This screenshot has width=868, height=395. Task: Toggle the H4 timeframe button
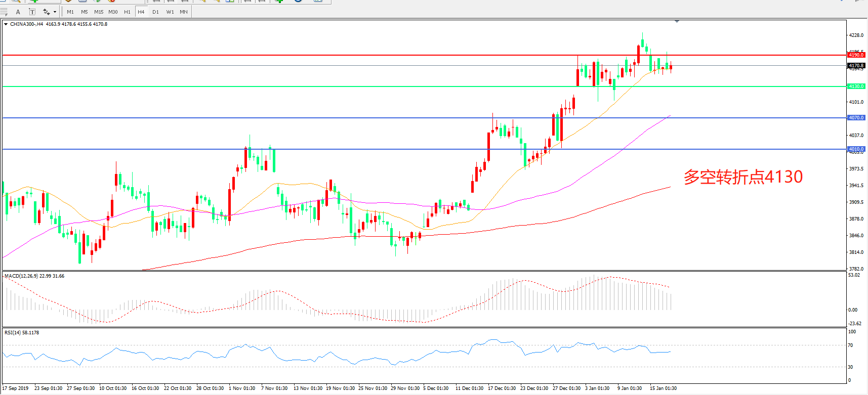[141, 12]
